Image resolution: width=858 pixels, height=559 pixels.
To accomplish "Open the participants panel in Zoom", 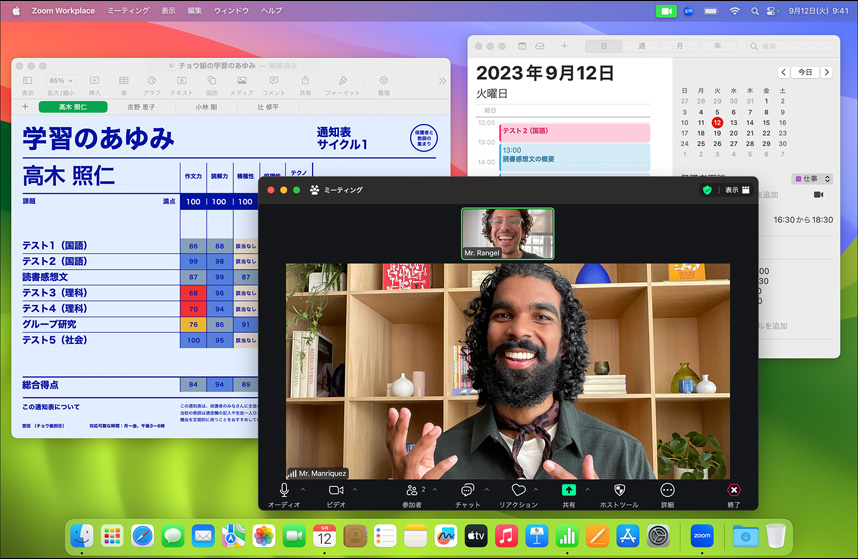I will pyautogui.click(x=412, y=490).
